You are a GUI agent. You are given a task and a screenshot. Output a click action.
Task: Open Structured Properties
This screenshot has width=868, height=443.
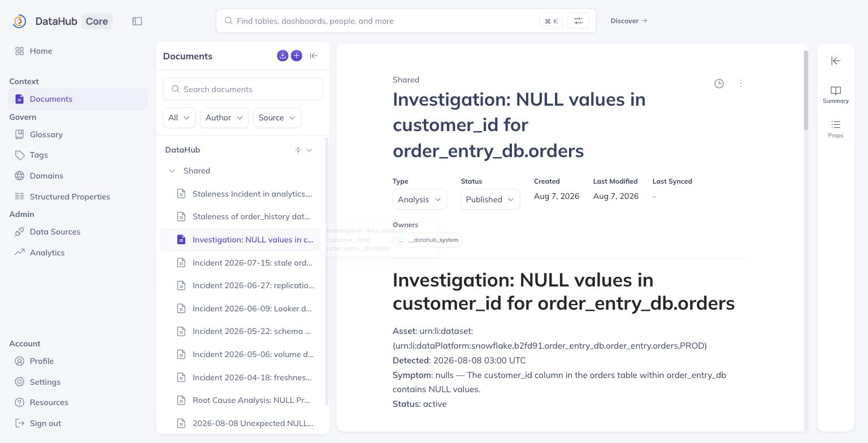(78, 197)
